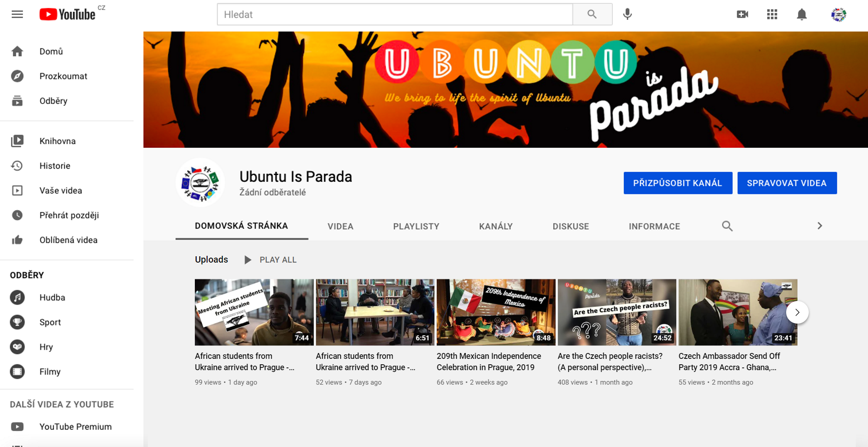This screenshot has height=447, width=868.
Task: Open Odběry subscriptions icon
Action: [17, 101]
